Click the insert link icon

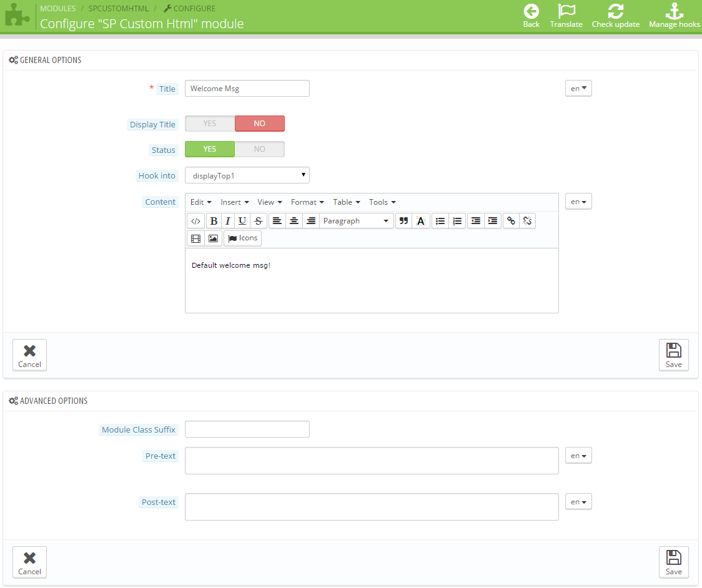[511, 221]
